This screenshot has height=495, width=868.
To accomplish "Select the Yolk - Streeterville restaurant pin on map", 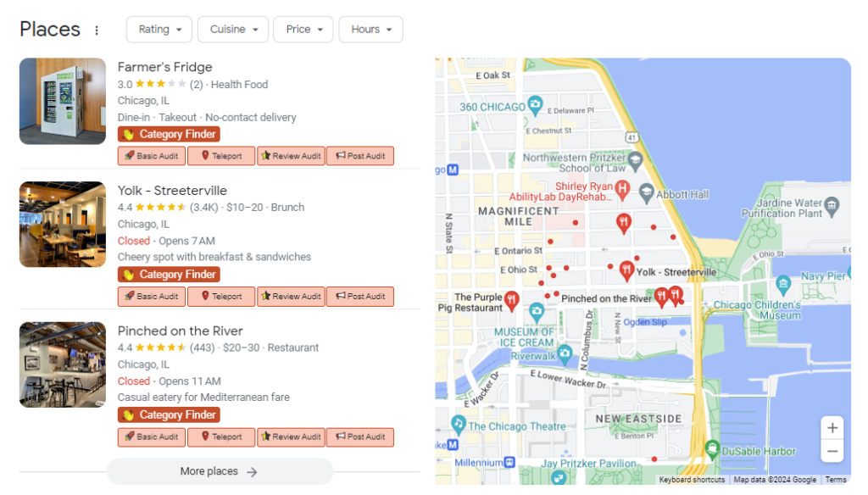I will [626, 270].
